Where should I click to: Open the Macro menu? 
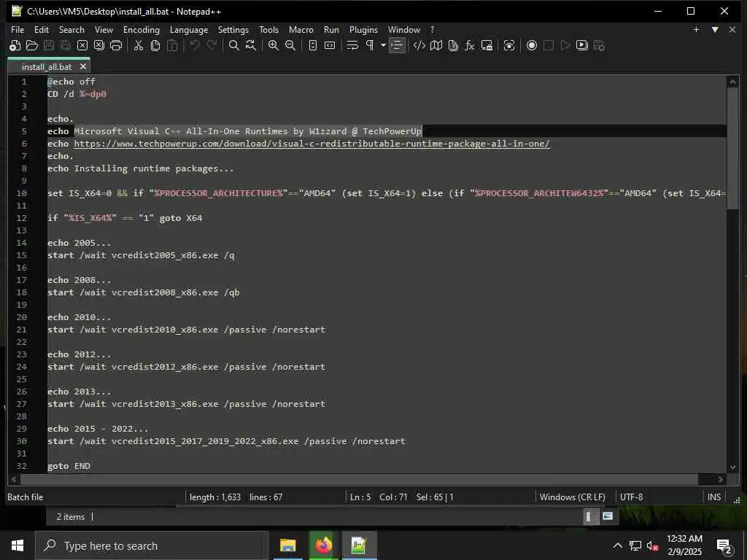301,29
